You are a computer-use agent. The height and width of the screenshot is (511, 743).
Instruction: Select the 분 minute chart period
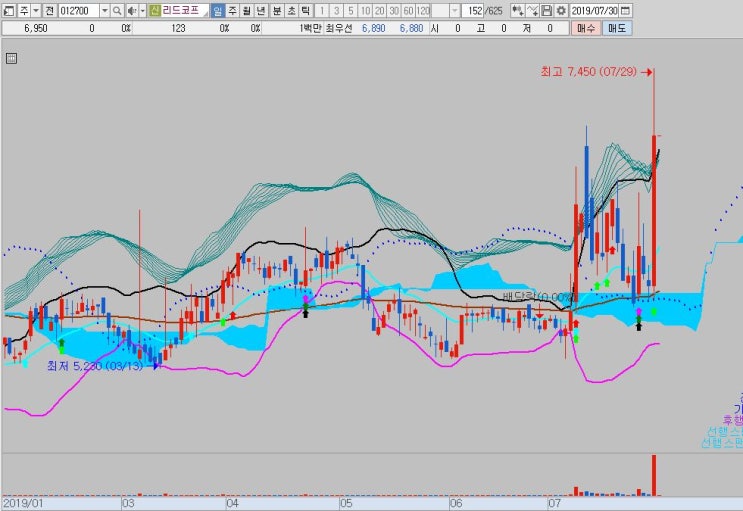[x=277, y=10]
